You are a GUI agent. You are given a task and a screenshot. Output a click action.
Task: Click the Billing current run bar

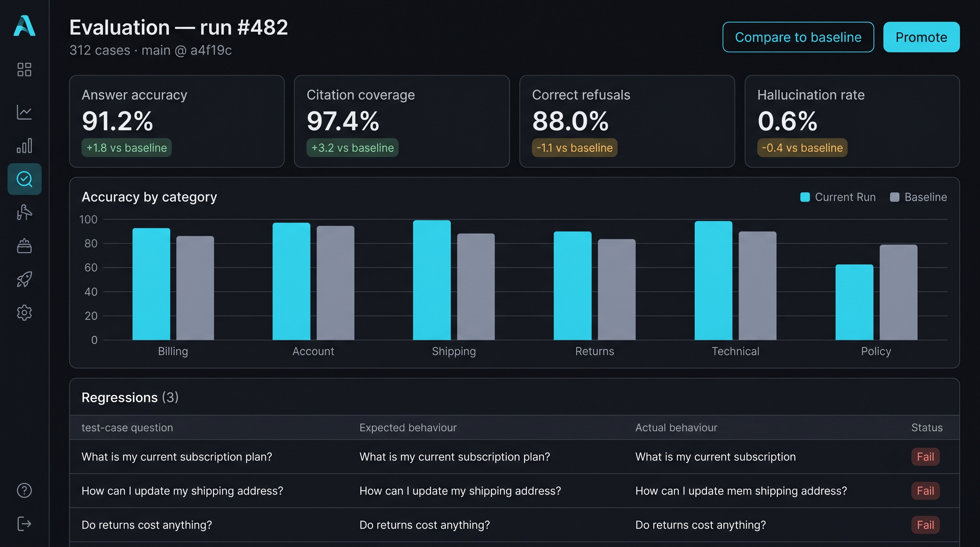coord(151,284)
